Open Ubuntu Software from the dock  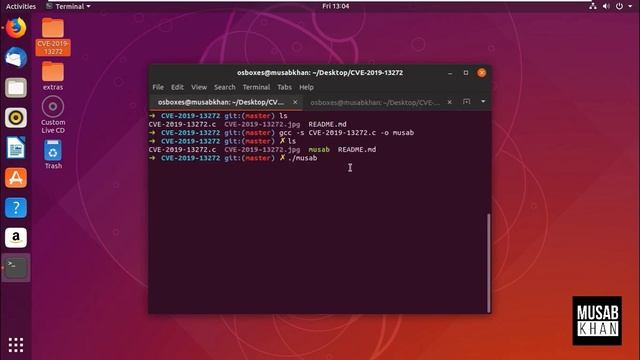pyautogui.click(x=16, y=178)
